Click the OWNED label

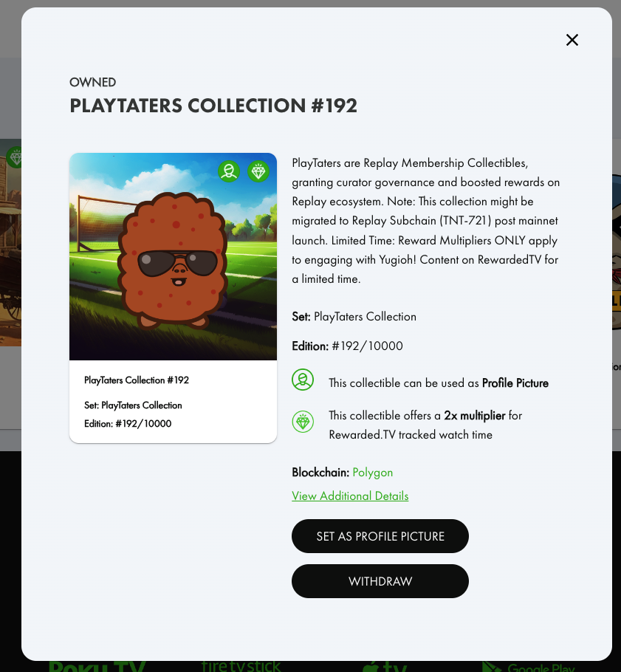pyautogui.click(x=92, y=82)
